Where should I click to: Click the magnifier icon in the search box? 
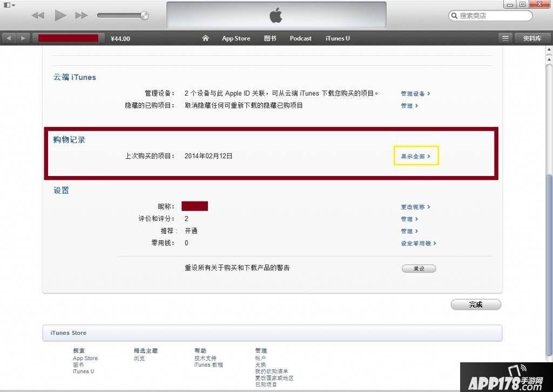point(454,16)
